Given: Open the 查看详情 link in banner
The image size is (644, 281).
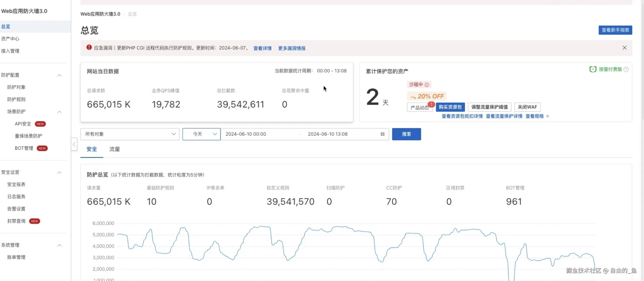Looking at the screenshot, I should [x=262, y=48].
